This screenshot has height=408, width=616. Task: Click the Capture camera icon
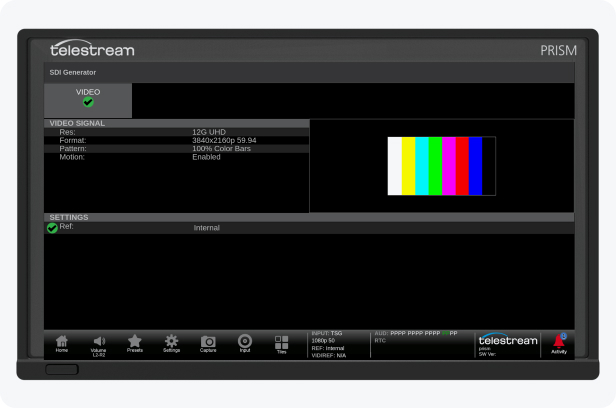point(208,344)
